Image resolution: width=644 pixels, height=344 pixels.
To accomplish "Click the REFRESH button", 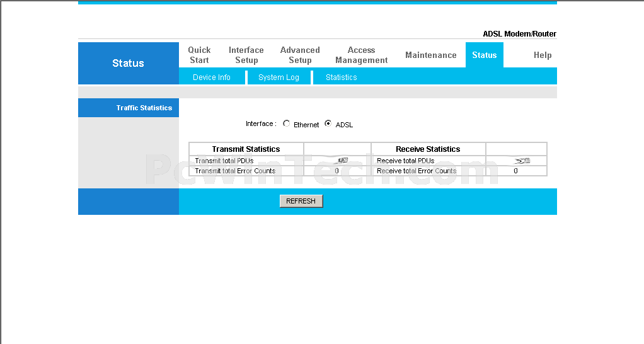I will click(x=301, y=201).
